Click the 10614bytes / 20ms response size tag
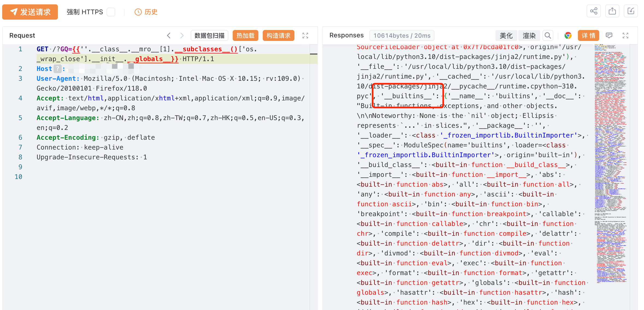This screenshot has height=310, width=644. [402, 35]
